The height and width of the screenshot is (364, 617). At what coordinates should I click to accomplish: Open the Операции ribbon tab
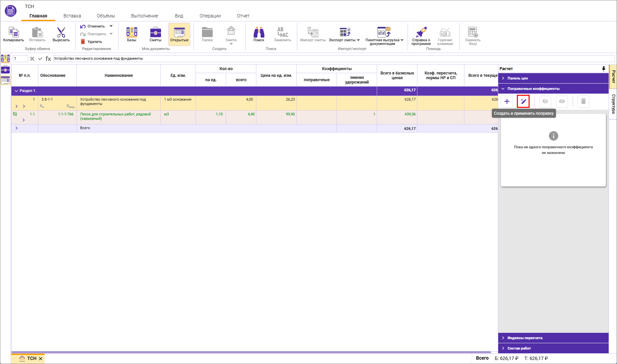point(210,16)
